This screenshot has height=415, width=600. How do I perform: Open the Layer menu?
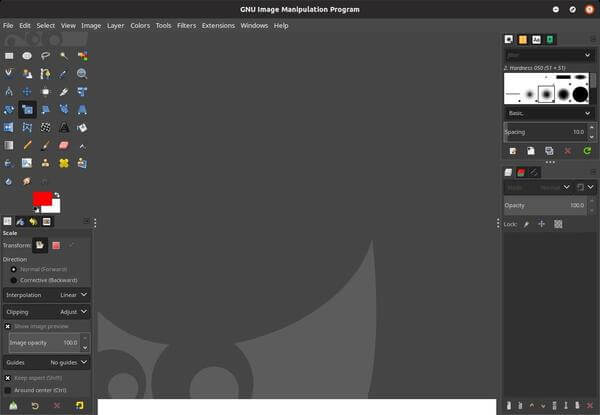(116, 26)
